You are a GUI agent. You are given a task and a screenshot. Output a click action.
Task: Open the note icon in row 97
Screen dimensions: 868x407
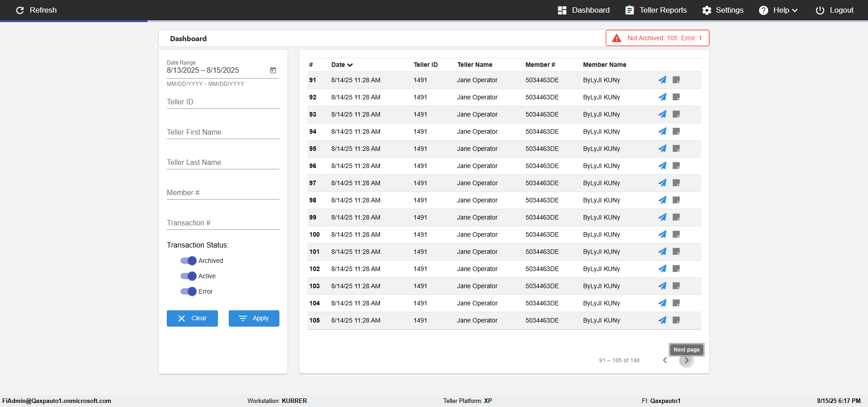(x=676, y=183)
